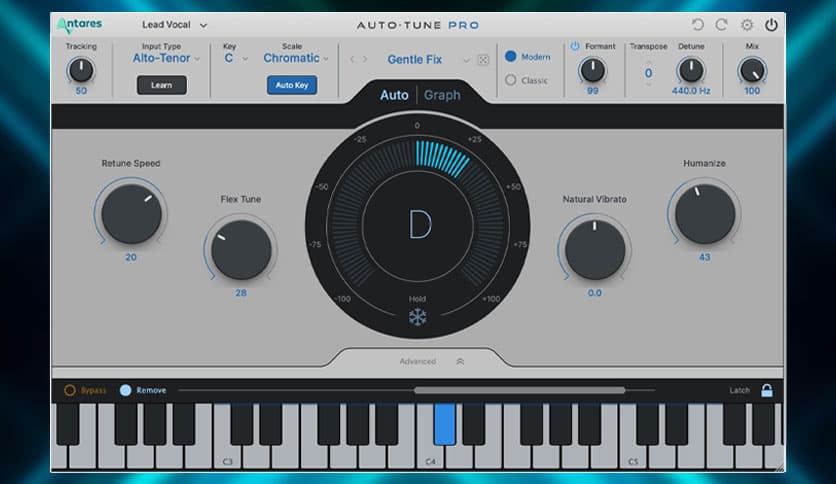Click the highlighted blue piano key
Image resolution: width=836 pixels, height=484 pixels.
(445, 424)
